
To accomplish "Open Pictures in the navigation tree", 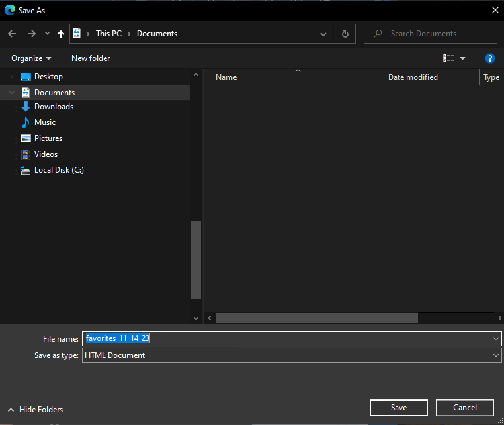I will pyautogui.click(x=48, y=138).
